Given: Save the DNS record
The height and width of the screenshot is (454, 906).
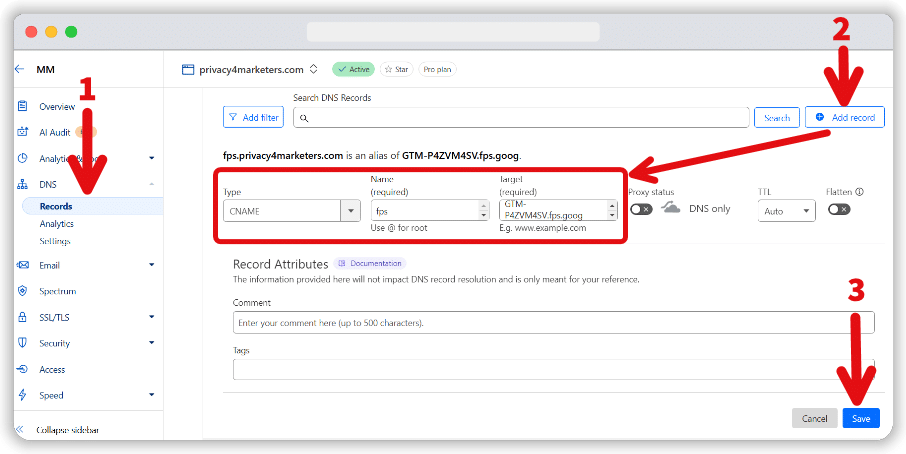Looking at the screenshot, I should coord(861,418).
